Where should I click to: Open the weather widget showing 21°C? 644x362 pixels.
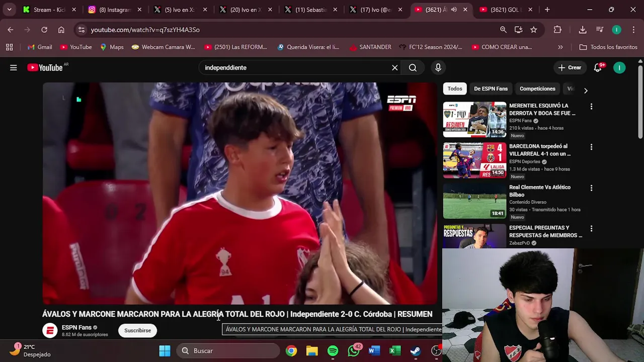point(31,350)
